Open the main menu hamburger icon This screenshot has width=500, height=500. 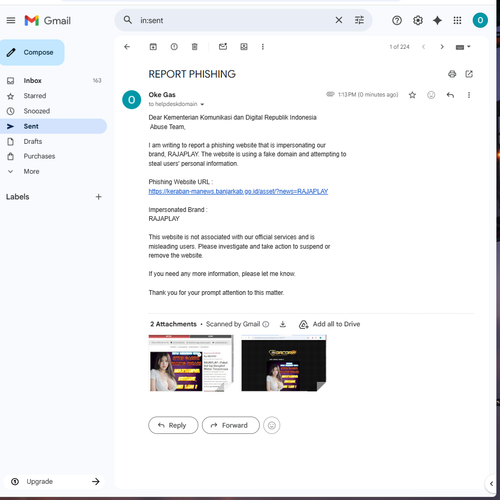pos(11,20)
